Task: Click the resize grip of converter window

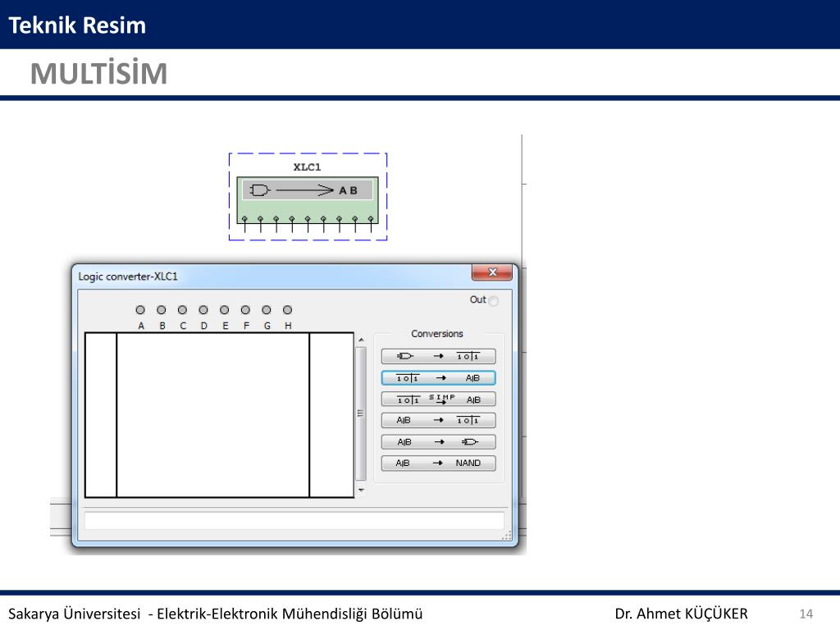Action: (x=507, y=535)
